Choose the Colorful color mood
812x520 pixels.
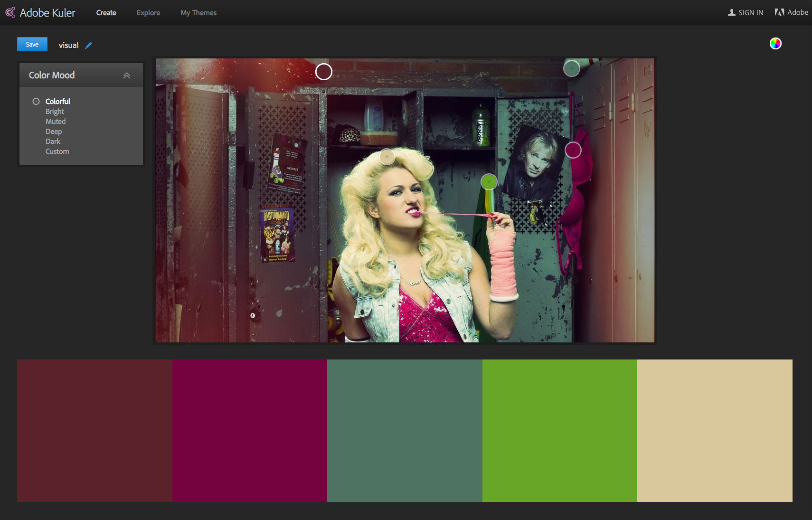coord(57,101)
